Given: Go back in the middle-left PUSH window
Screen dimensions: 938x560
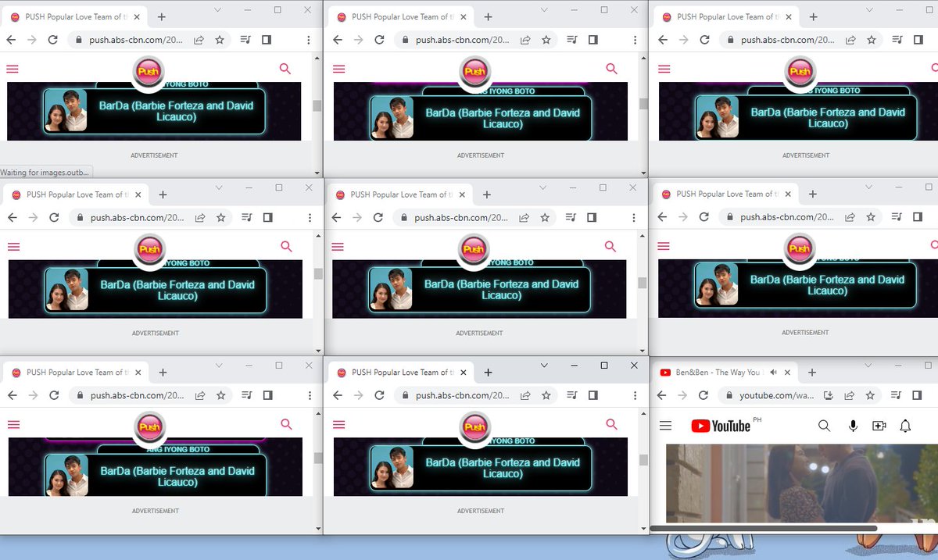Looking at the screenshot, I should tap(13, 218).
